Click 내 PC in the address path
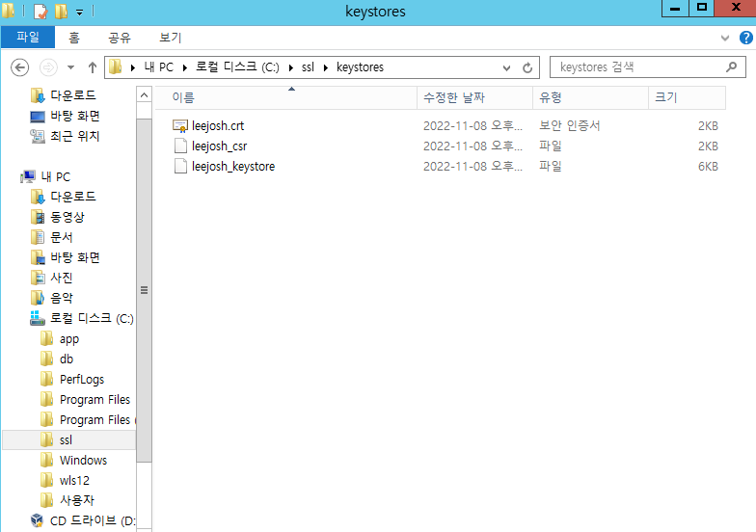This screenshot has width=756, height=532. [158, 67]
